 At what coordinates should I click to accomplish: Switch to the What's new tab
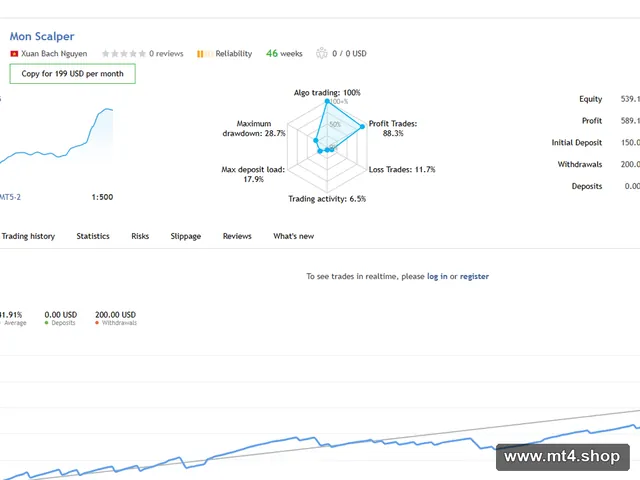click(x=293, y=236)
